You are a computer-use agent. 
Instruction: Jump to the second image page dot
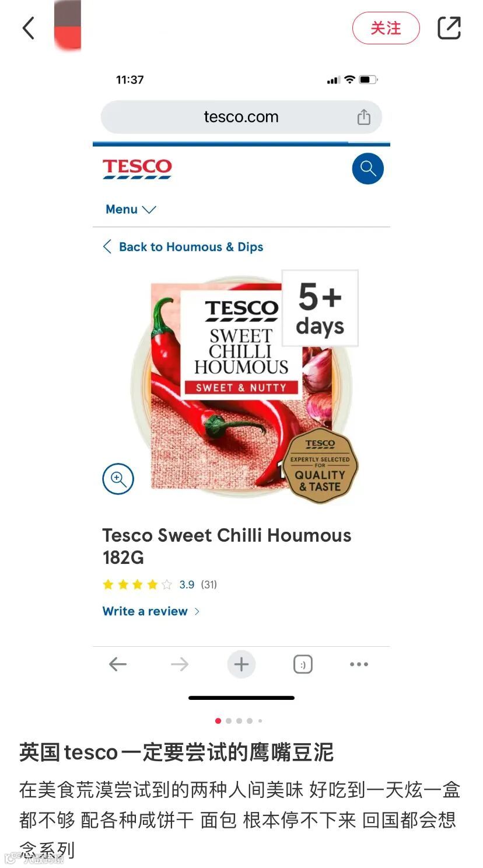pyautogui.click(x=229, y=721)
